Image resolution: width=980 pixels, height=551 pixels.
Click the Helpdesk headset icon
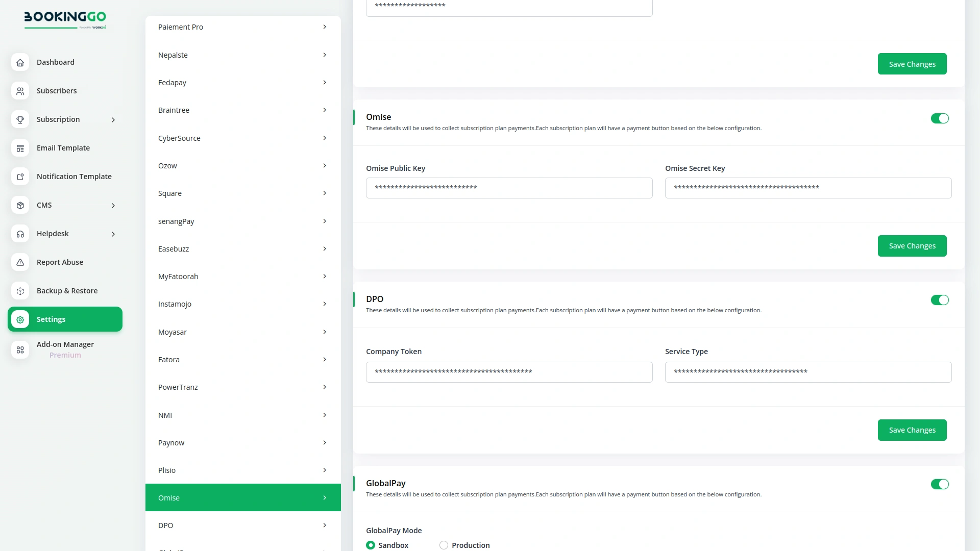coord(20,234)
